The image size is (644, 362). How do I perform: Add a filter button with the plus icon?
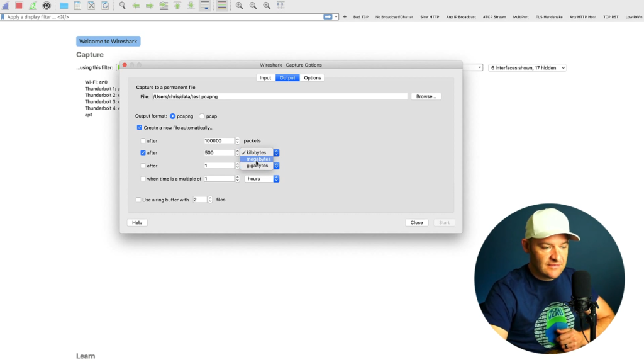click(x=345, y=17)
